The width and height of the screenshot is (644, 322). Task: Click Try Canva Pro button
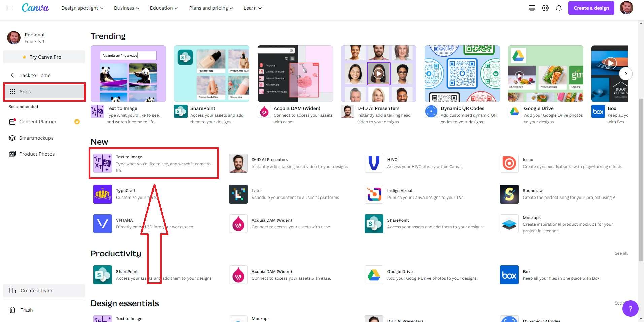(x=44, y=57)
